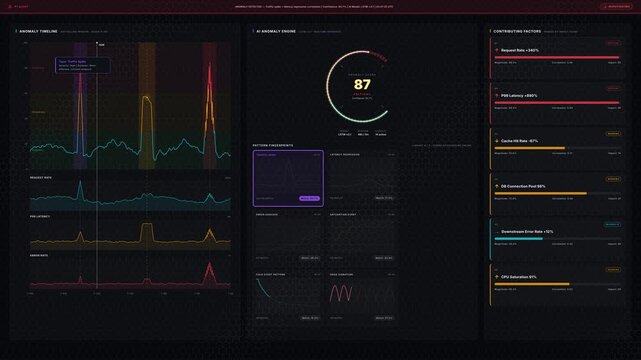Click the teal badge on Downstream Error Rate card

(612, 224)
